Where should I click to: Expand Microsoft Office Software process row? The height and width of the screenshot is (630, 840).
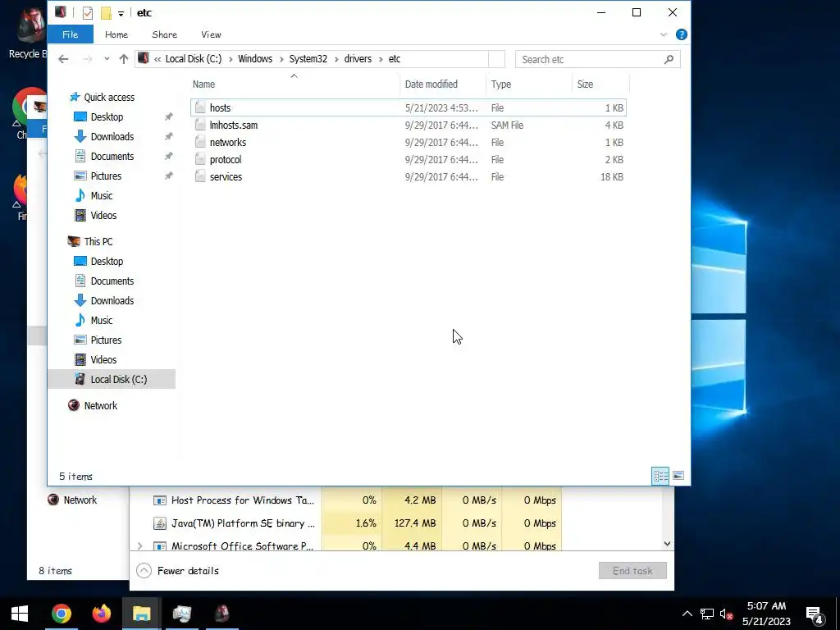tap(139, 546)
